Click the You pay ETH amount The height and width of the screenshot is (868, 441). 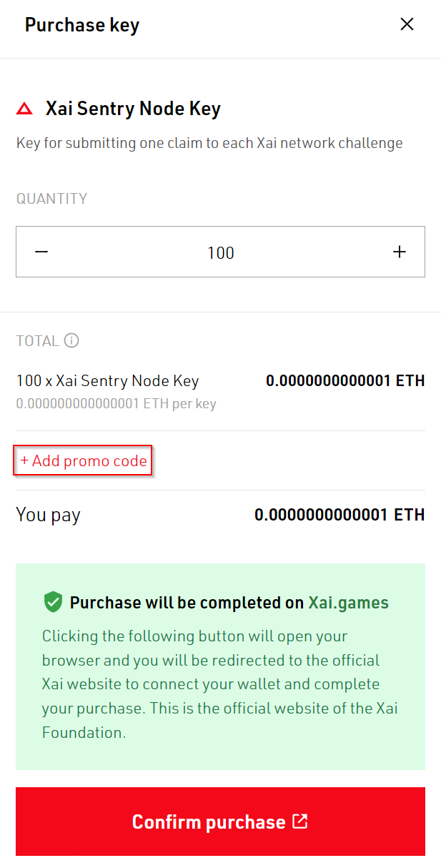pyautogui.click(x=340, y=515)
